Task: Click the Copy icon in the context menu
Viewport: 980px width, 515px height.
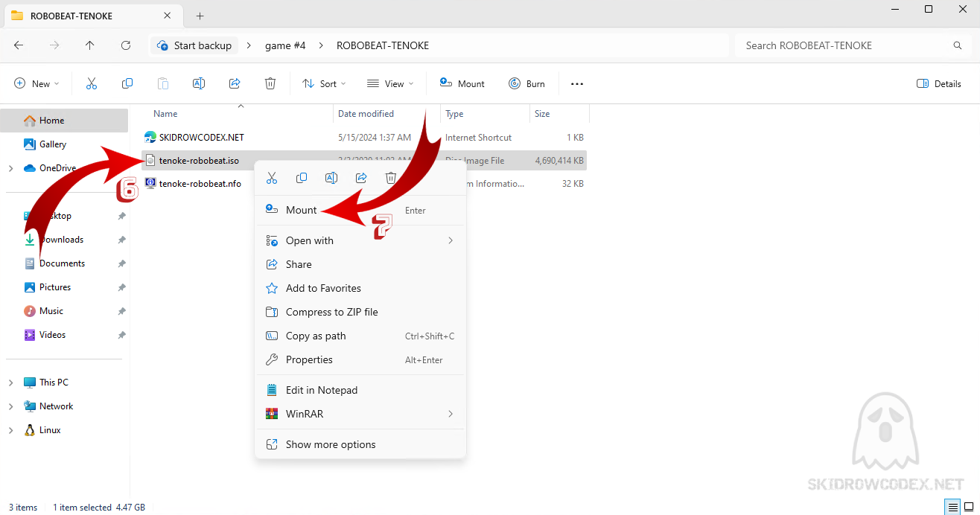Action: (x=302, y=178)
